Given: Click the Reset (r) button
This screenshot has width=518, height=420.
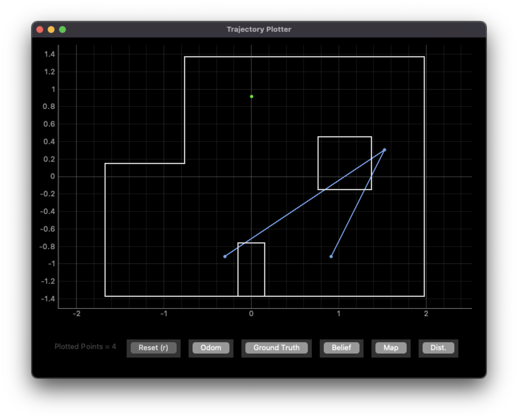Looking at the screenshot, I should (153, 348).
